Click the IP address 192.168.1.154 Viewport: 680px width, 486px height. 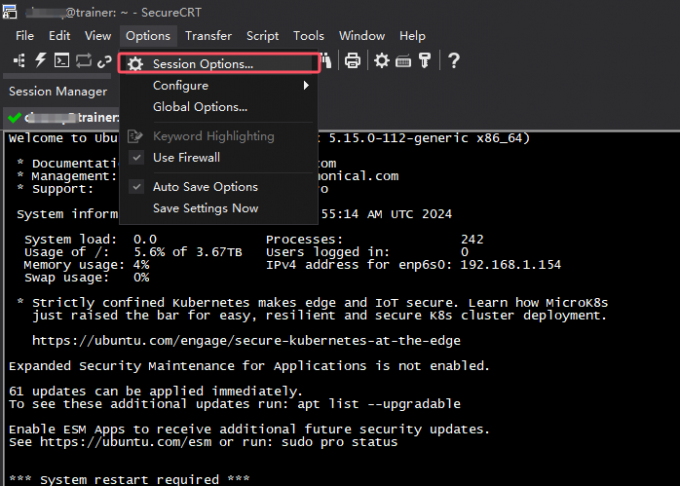[510, 265]
